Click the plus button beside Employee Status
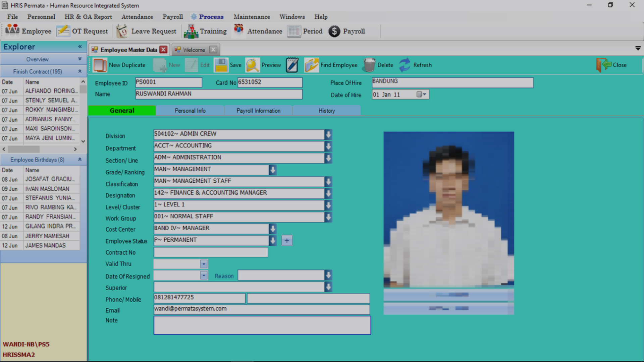The width and height of the screenshot is (644, 362). pyautogui.click(x=287, y=241)
